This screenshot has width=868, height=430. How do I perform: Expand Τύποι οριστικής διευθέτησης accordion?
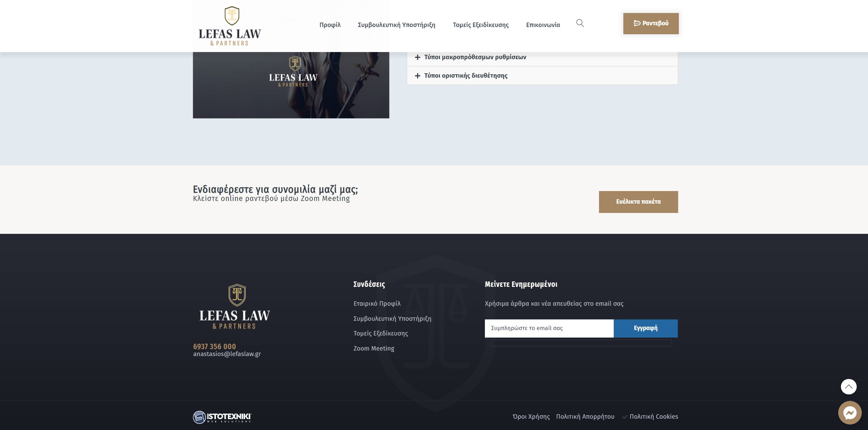[466, 76]
